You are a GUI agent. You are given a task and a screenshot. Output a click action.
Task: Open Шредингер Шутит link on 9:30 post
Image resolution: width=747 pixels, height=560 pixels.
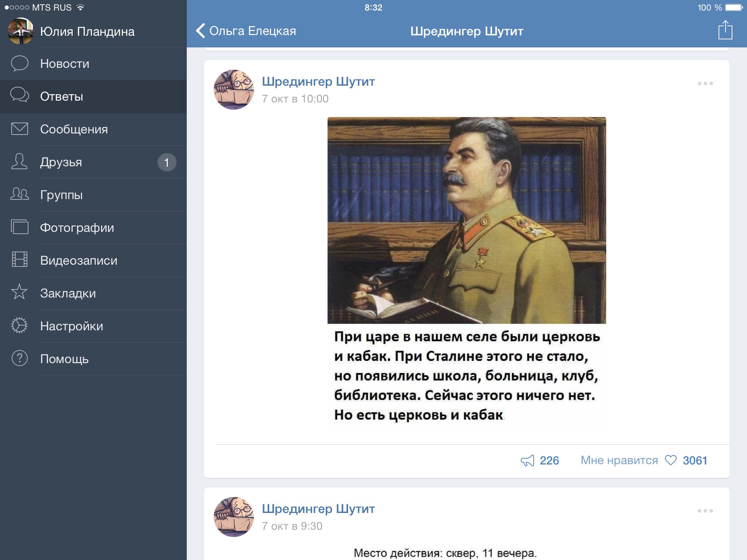318,509
